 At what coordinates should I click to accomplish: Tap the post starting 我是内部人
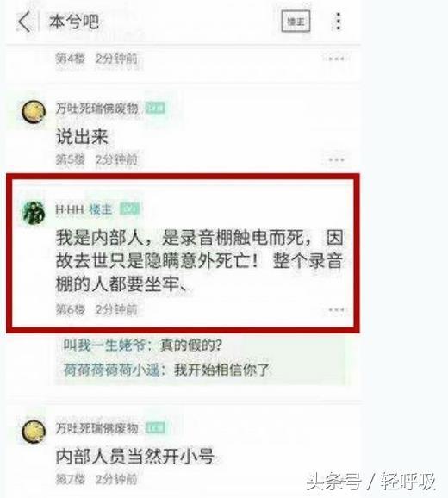pyautogui.click(x=200, y=260)
